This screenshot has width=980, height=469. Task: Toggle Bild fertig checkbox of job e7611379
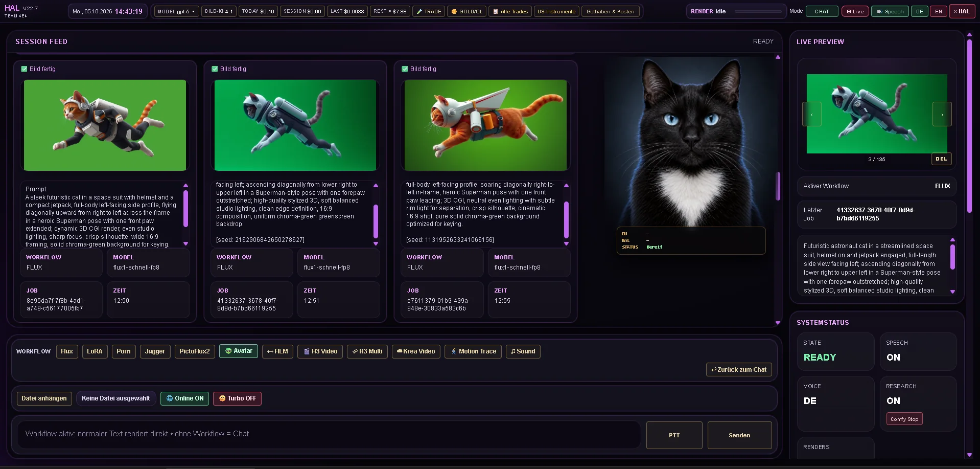405,69
